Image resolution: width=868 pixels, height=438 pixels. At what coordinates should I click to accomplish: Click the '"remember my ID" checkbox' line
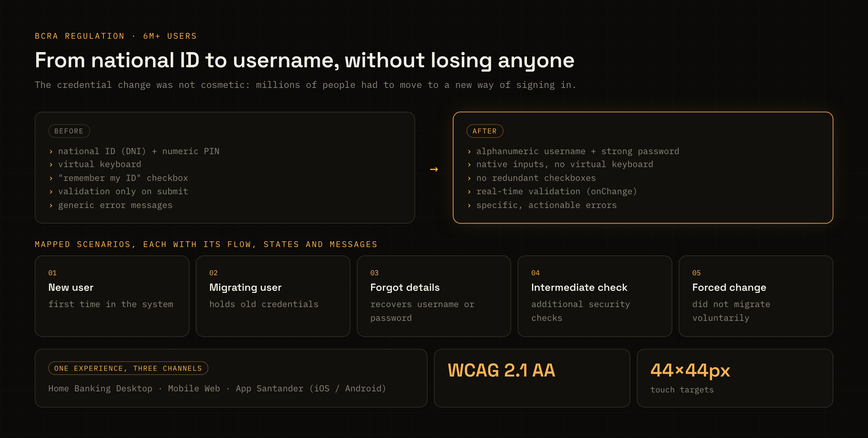click(123, 178)
